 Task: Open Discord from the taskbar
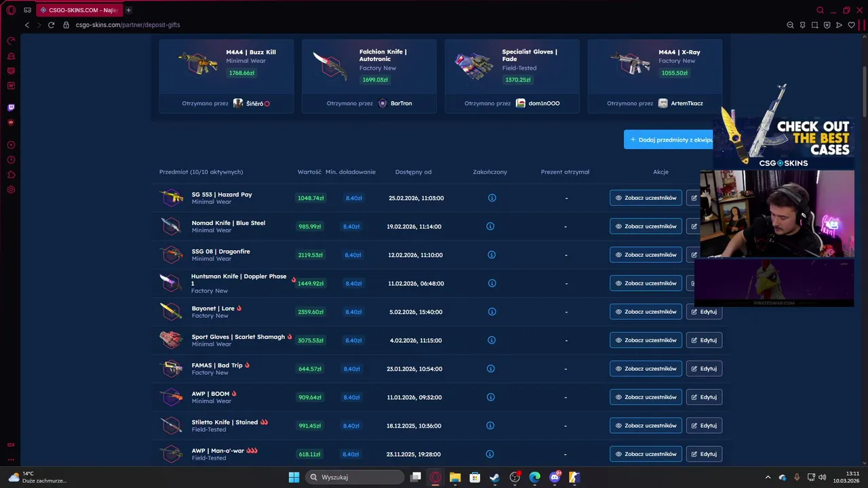pos(555,477)
